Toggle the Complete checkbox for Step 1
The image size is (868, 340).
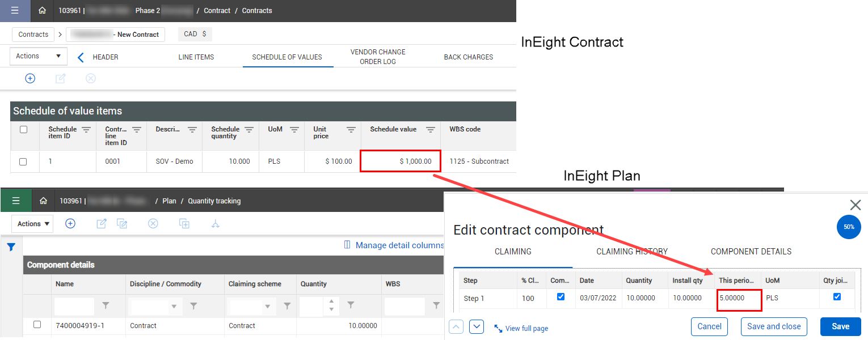pyautogui.click(x=561, y=296)
